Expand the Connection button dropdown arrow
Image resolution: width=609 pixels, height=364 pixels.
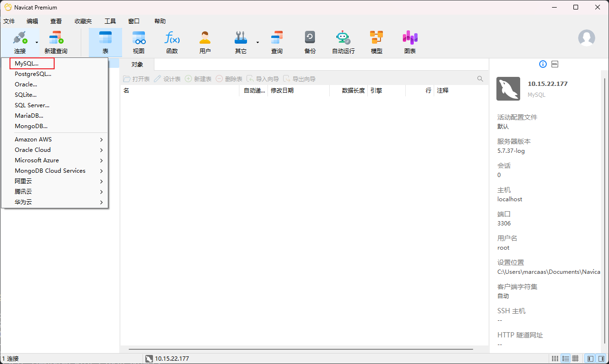click(37, 42)
